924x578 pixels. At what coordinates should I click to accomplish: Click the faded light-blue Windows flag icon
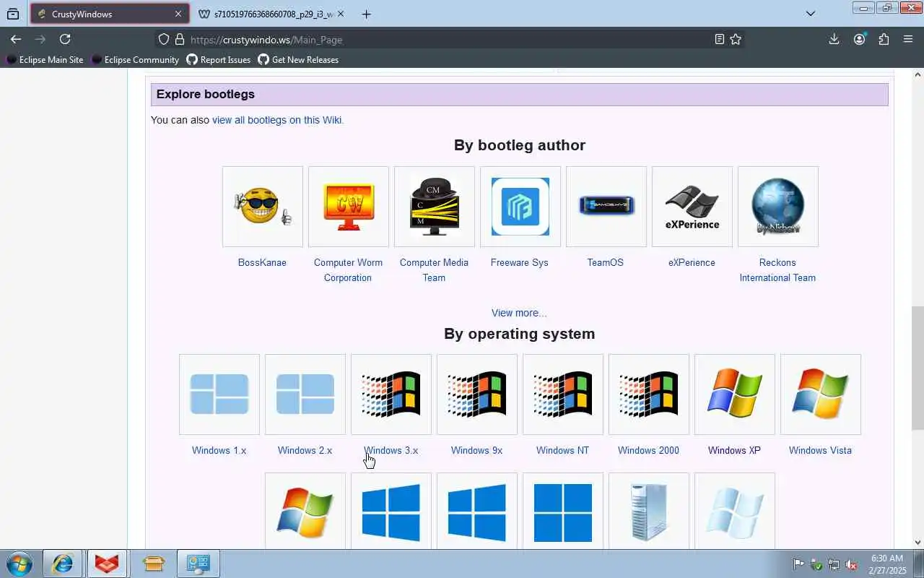coord(734,512)
